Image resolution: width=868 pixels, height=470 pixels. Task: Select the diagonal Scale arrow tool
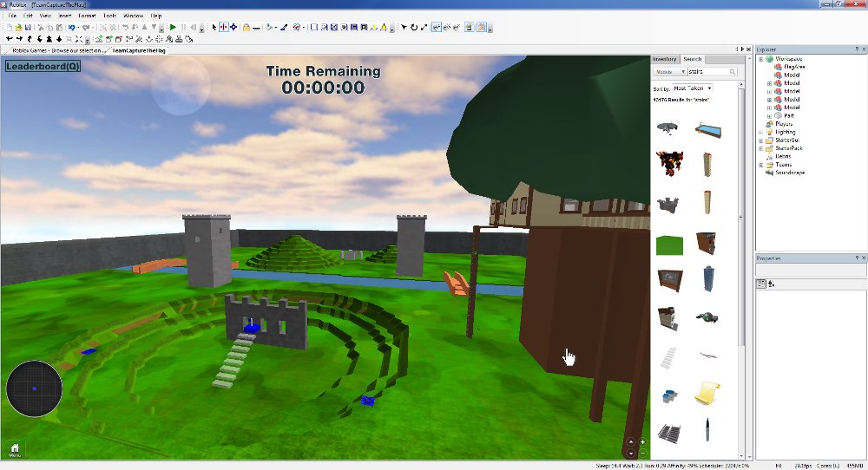[424, 27]
